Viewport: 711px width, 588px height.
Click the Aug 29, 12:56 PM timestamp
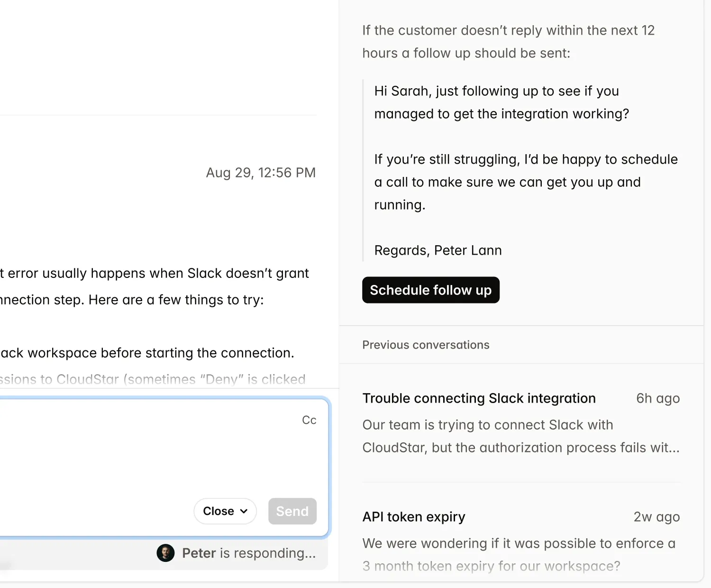pos(261,173)
